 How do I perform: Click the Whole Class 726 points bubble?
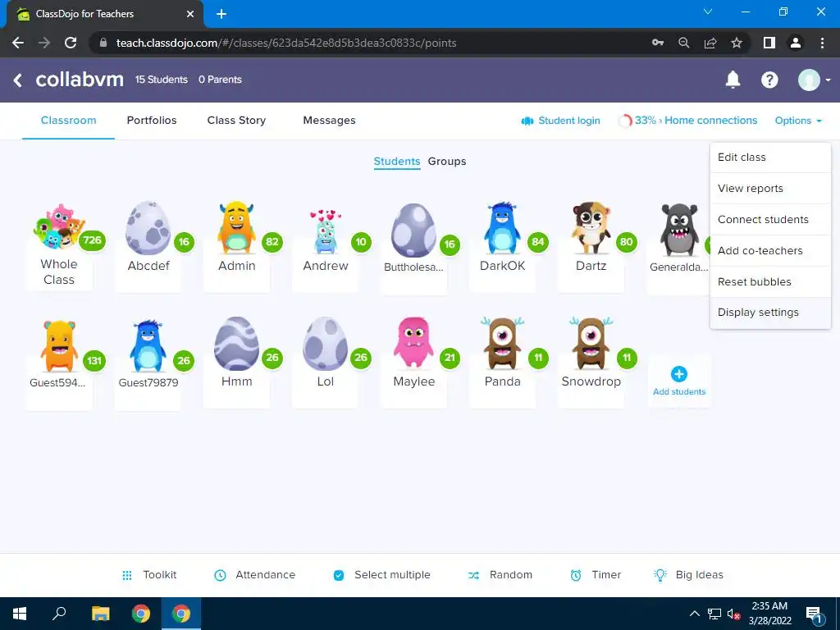pos(92,240)
